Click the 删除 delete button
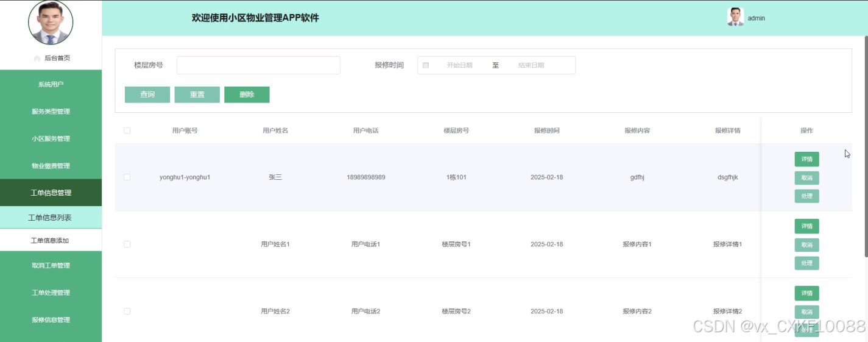868x342 pixels. (x=247, y=94)
